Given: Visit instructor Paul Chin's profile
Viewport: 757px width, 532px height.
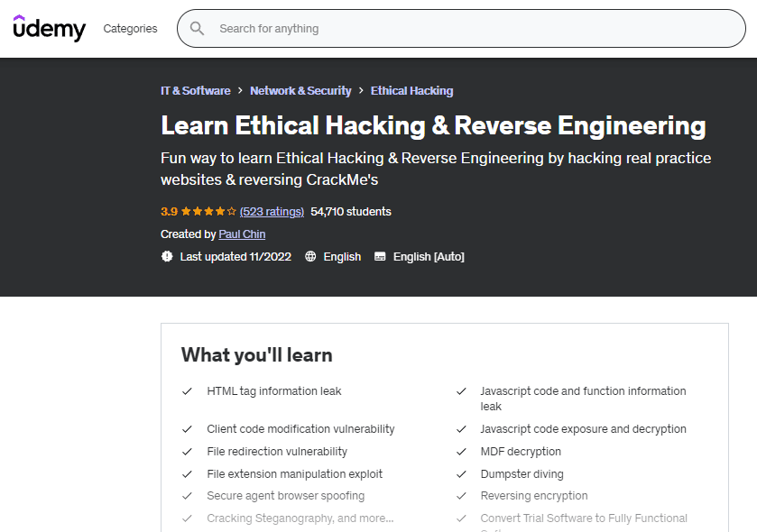Looking at the screenshot, I should [242, 234].
